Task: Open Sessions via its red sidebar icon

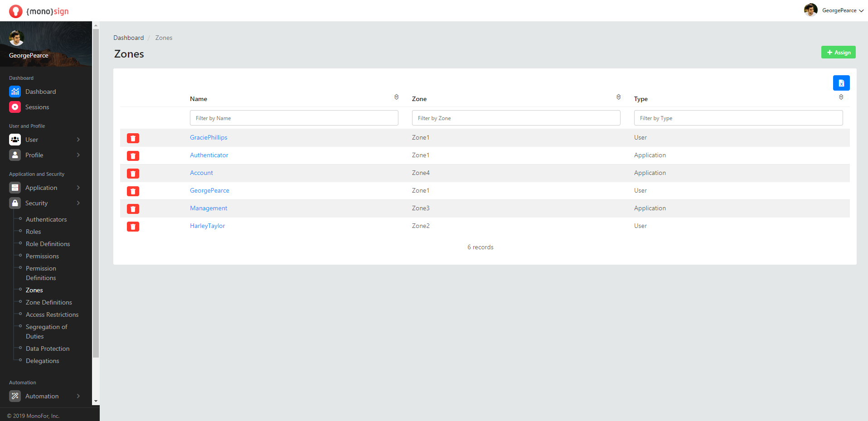Action: click(x=15, y=107)
